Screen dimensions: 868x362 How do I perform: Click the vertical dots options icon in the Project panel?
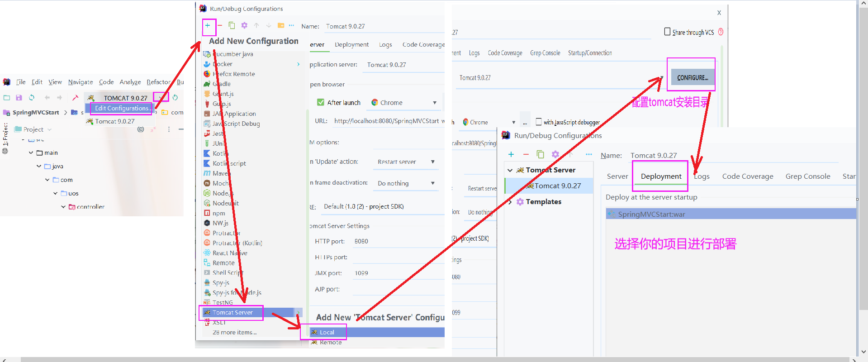[169, 129]
